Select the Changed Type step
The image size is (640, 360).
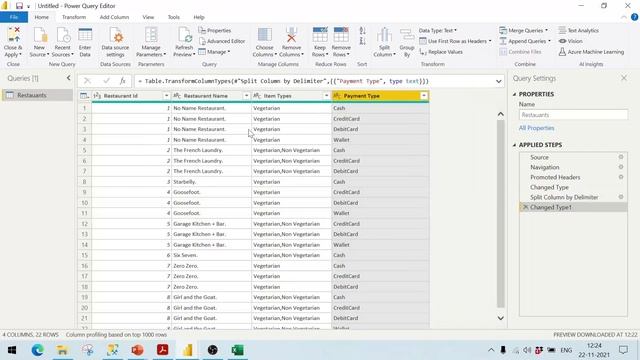coord(549,187)
